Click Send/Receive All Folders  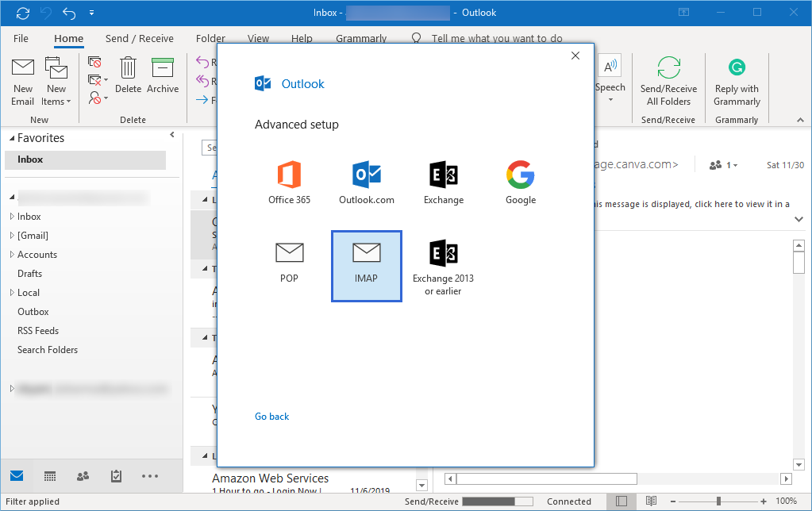coord(668,81)
